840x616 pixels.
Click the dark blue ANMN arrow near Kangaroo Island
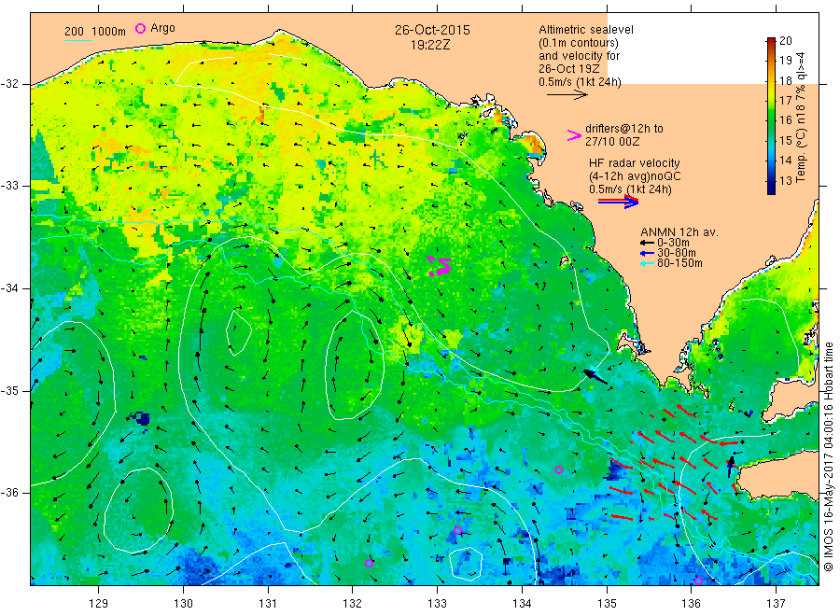coord(731,467)
